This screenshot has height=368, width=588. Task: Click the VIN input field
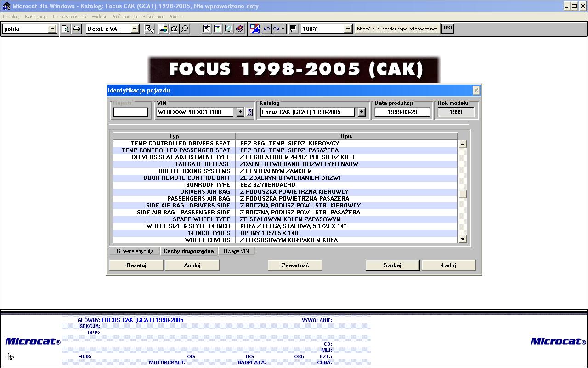tap(195, 112)
